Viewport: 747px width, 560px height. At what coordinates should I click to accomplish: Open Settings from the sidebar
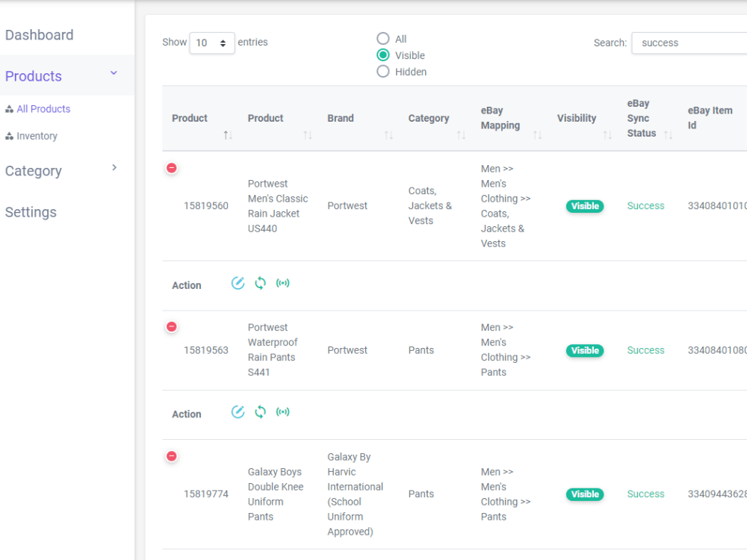click(31, 212)
